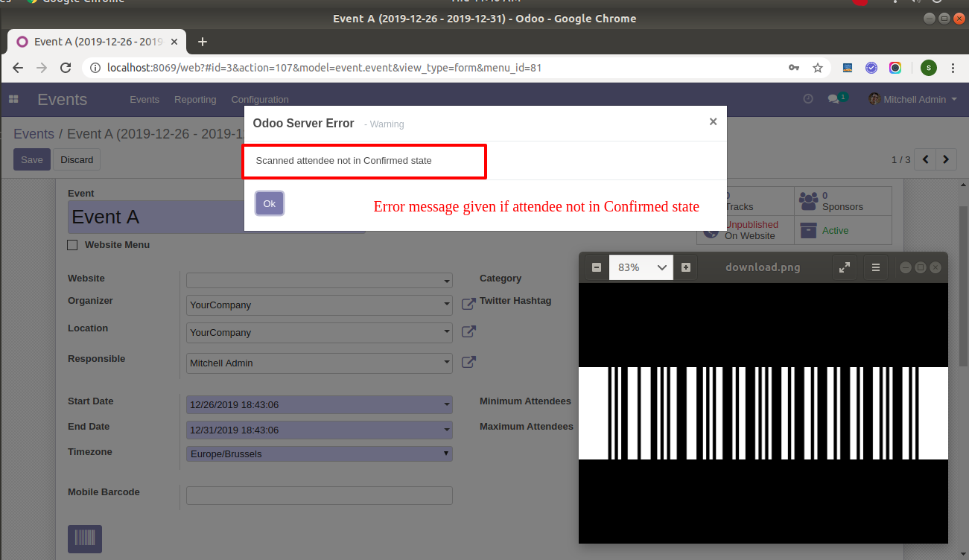Open the Start Date picker
Image resolution: width=969 pixels, height=560 pixels.
[x=320, y=405]
